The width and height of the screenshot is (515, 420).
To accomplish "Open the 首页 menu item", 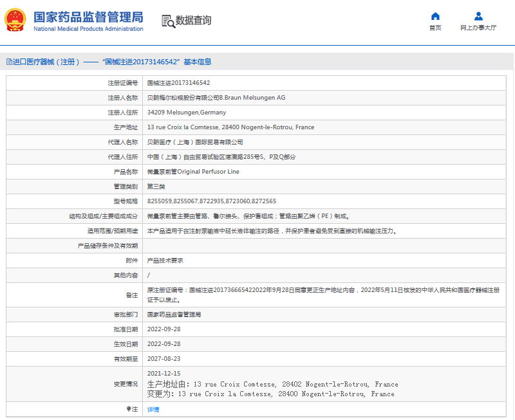I will point(435,28).
